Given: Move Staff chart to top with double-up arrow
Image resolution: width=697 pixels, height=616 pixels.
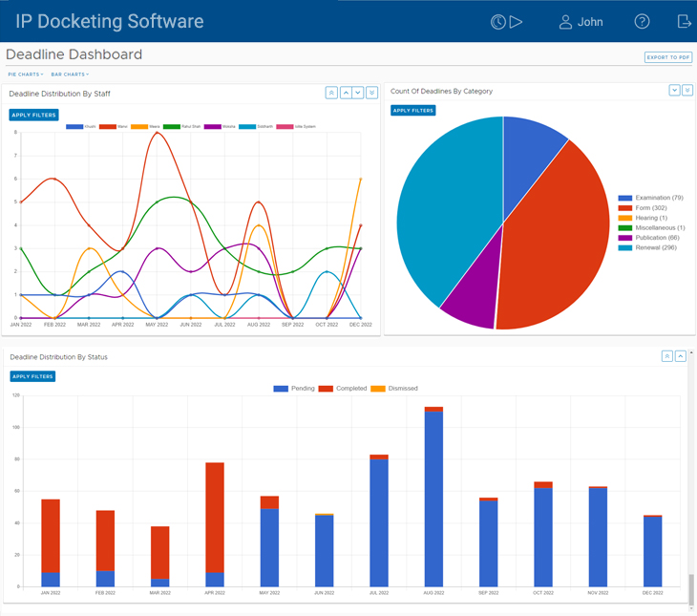Looking at the screenshot, I should [331, 93].
